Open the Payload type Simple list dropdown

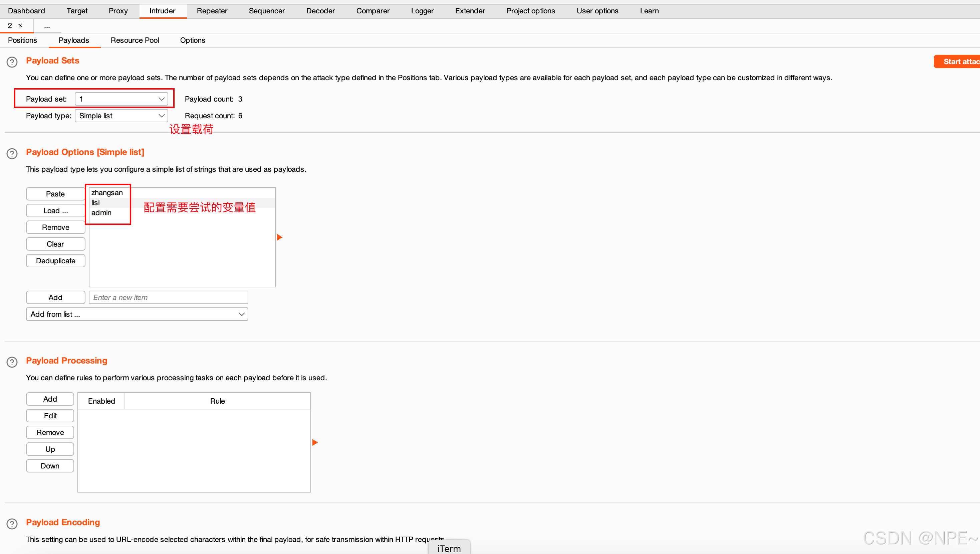(x=121, y=116)
